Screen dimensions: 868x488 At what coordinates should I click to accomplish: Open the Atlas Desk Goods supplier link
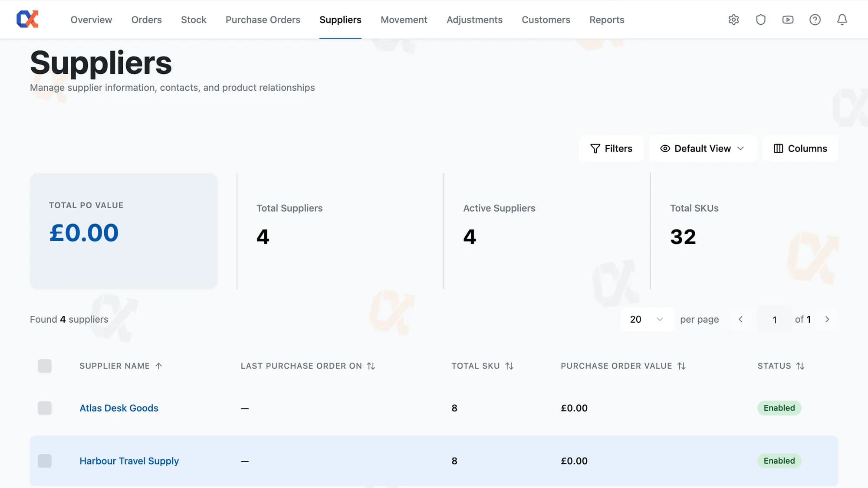(119, 408)
